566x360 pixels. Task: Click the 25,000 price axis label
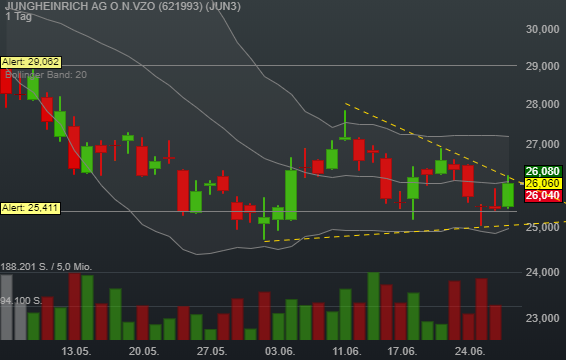(x=543, y=227)
